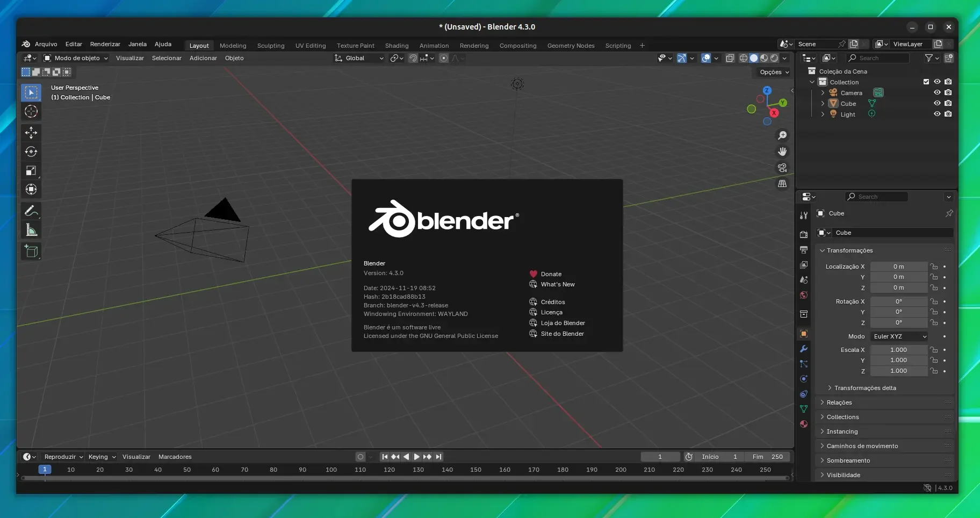Open the Arquivo menu

(46, 44)
